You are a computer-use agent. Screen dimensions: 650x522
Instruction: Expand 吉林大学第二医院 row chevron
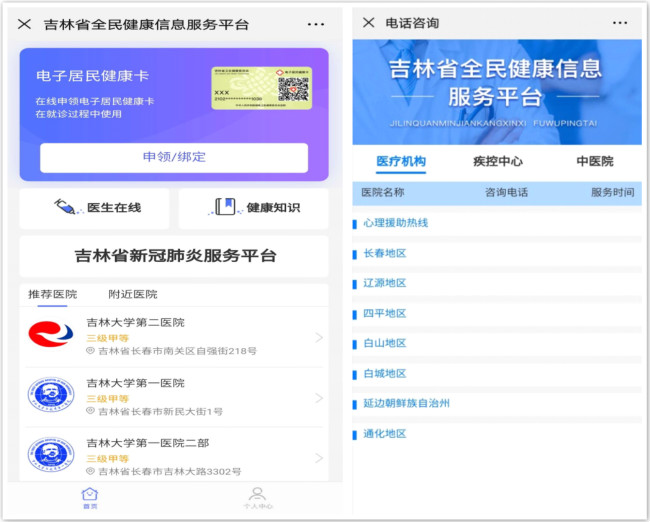point(319,337)
